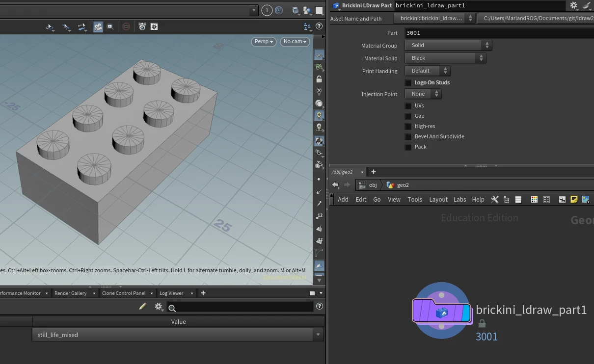Open parameter pane gear menu icon
594x364 pixels.
click(574, 5)
